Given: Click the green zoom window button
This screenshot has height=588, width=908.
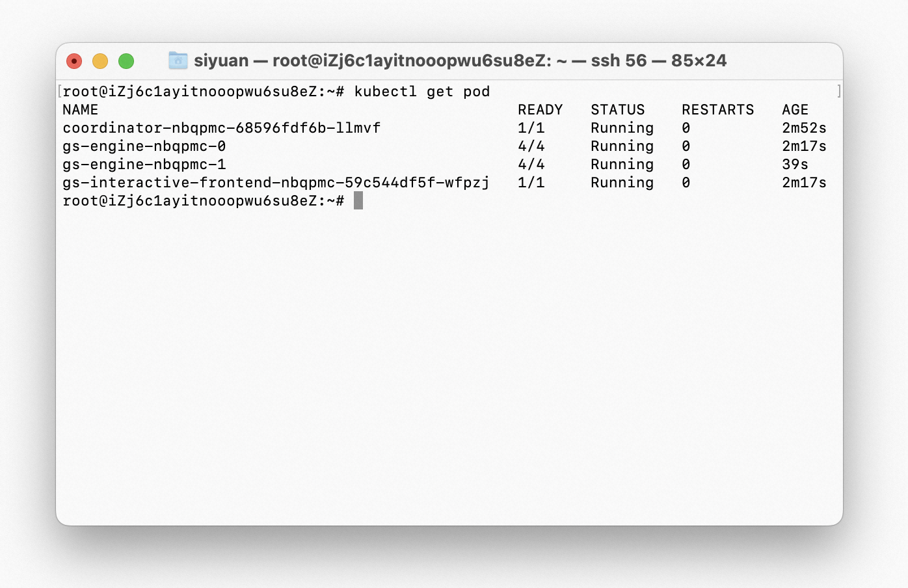Looking at the screenshot, I should 126,61.
